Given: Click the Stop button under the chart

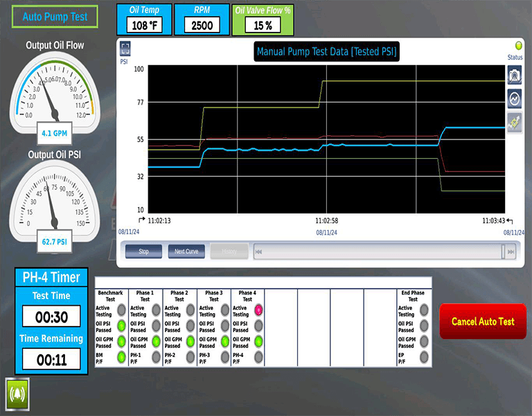Looking at the screenshot, I should click(143, 251).
